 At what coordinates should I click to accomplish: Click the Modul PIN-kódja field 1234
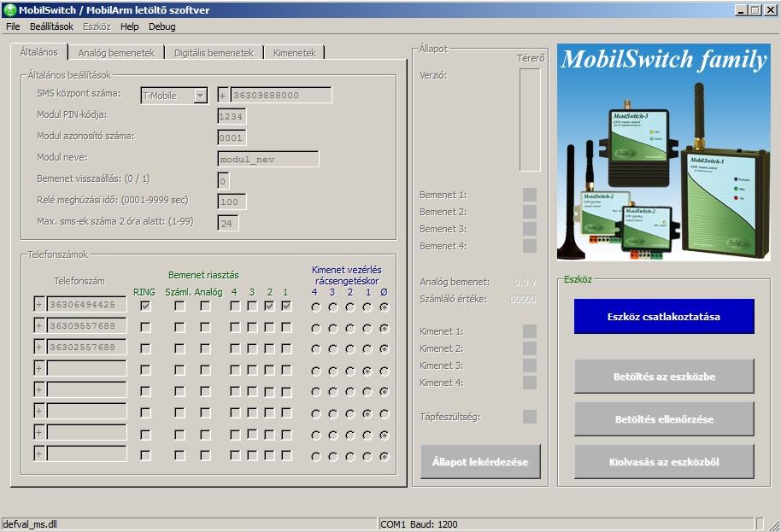[232, 116]
